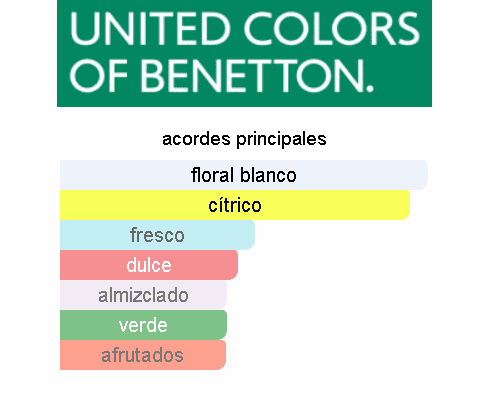Click the 'floral blanco' text label
Screen dimensions: 482x400
pyautogui.click(x=244, y=175)
